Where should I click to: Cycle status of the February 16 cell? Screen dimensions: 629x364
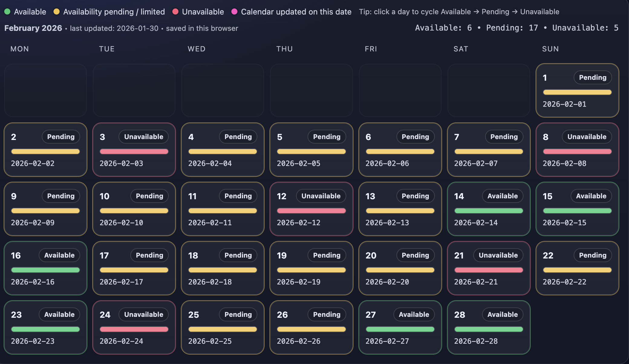point(45,268)
